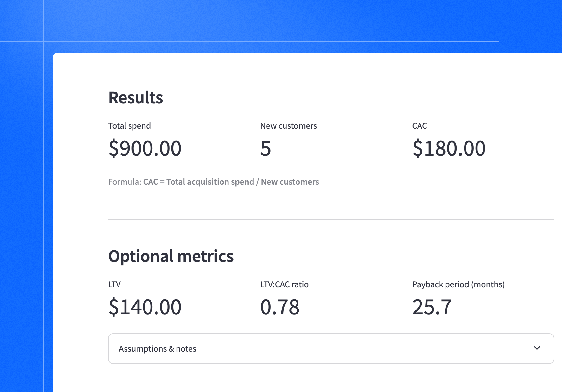Viewport: 562px width, 392px height.
Task: Click the Optional metrics heading
Action: [171, 256]
